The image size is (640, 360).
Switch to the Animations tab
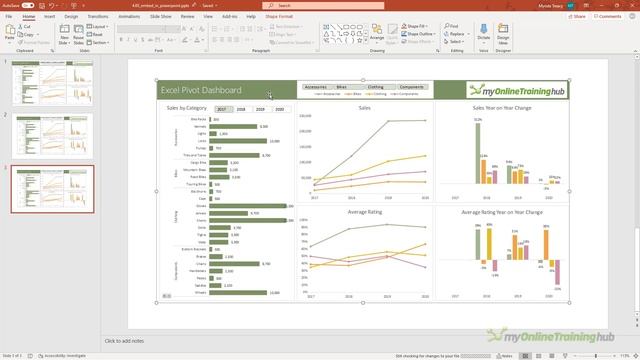[129, 16]
